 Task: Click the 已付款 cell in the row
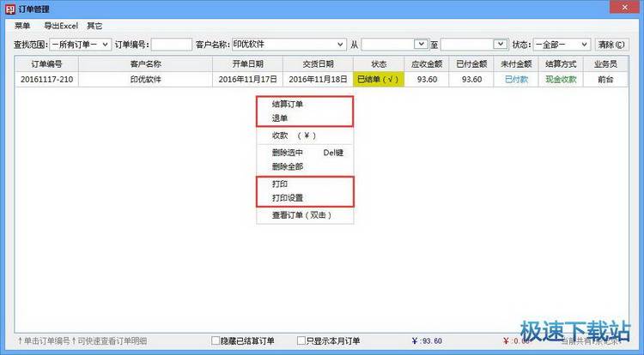click(x=516, y=80)
